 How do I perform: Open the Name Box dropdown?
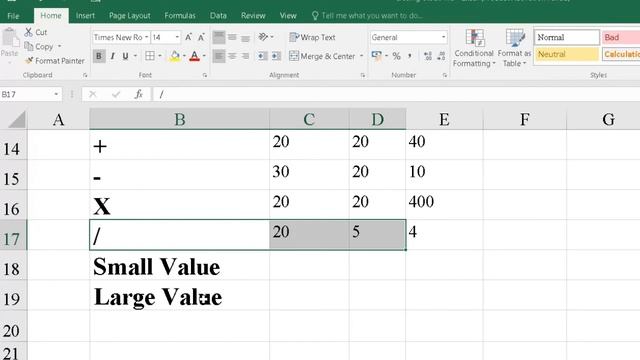(56, 94)
